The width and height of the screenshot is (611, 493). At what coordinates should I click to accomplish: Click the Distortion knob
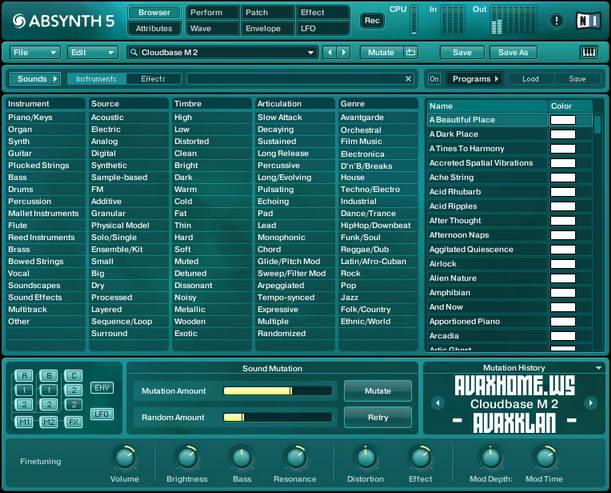(x=366, y=458)
